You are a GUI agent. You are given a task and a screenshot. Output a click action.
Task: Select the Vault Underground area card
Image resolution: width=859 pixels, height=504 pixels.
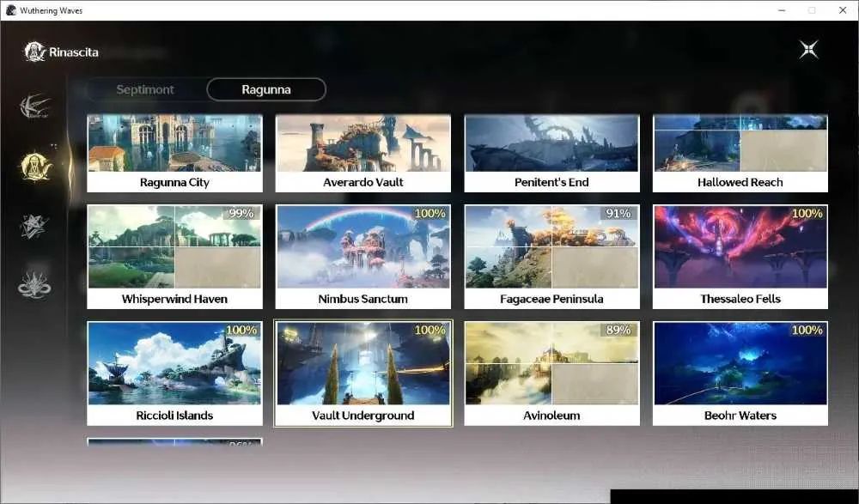coord(363,373)
